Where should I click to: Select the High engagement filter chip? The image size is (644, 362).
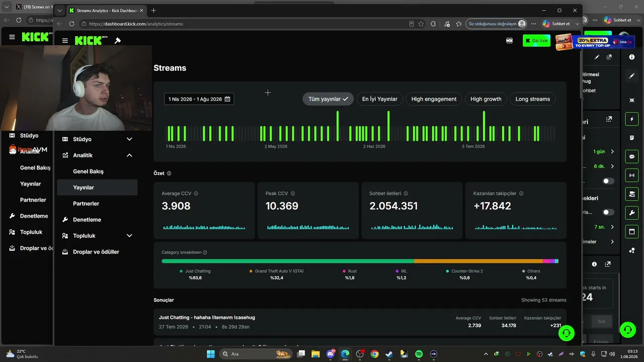coord(434,99)
